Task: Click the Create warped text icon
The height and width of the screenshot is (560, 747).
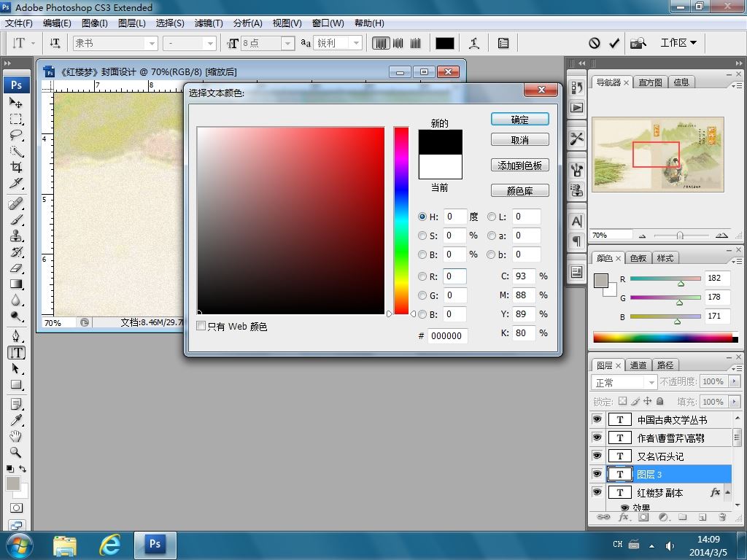Action: click(x=474, y=43)
